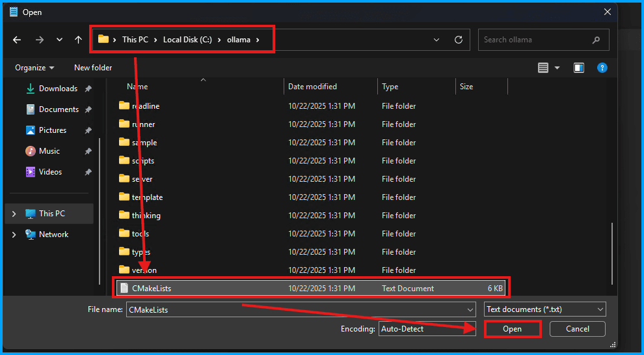Click the blue Help question mark icon
This screenshot has width=644, height=355.
click(x=602, y=68)
